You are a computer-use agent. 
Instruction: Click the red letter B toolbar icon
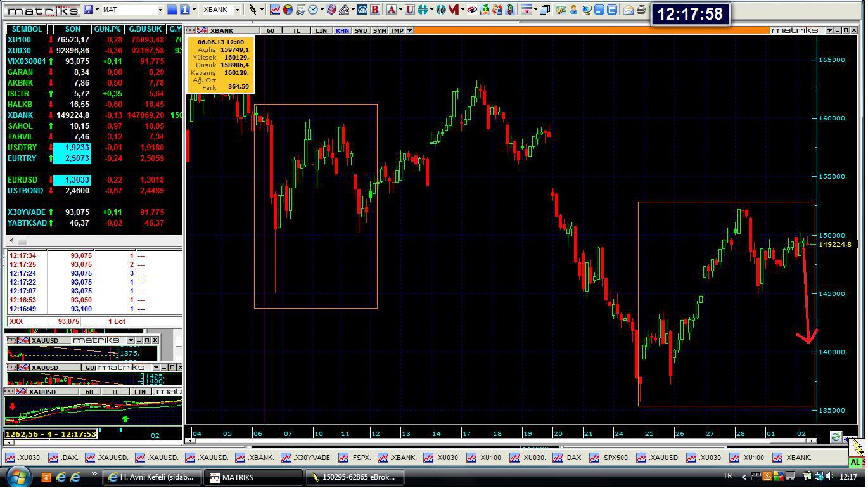(375, 10)
